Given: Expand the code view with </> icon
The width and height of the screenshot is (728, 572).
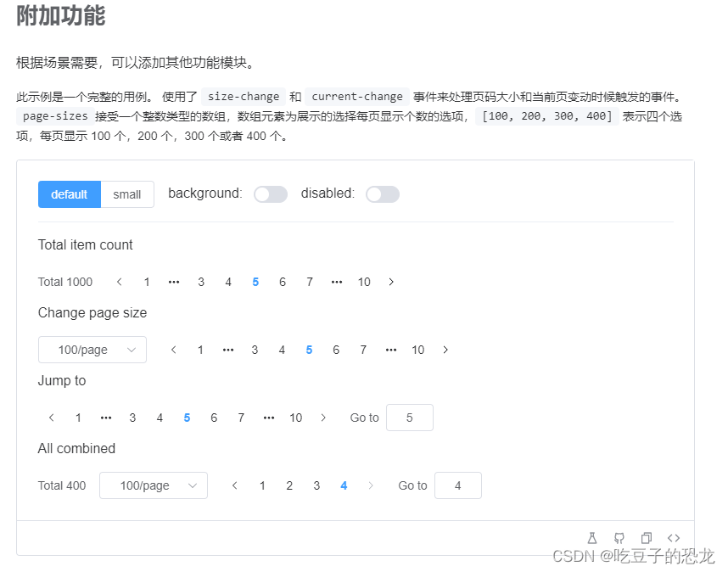Looking at the screenshot, I should click(674, 537).
